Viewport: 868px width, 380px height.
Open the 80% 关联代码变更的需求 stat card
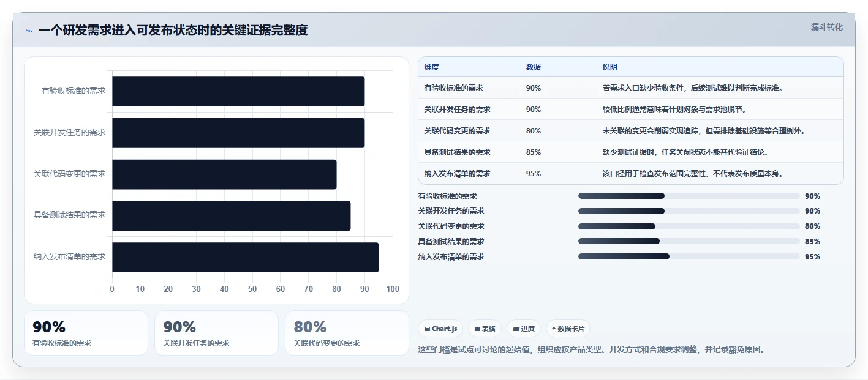[x=347, y=333]
